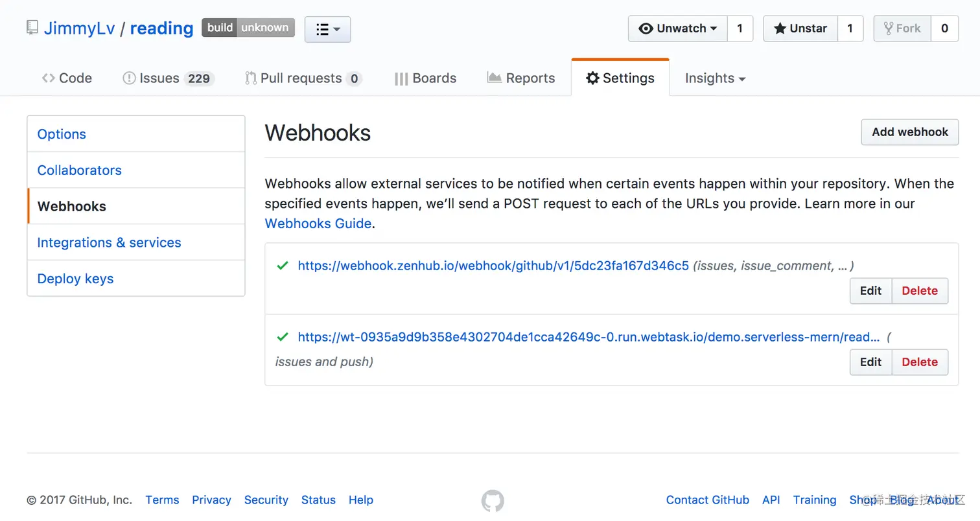Open the API footer link

771,500
